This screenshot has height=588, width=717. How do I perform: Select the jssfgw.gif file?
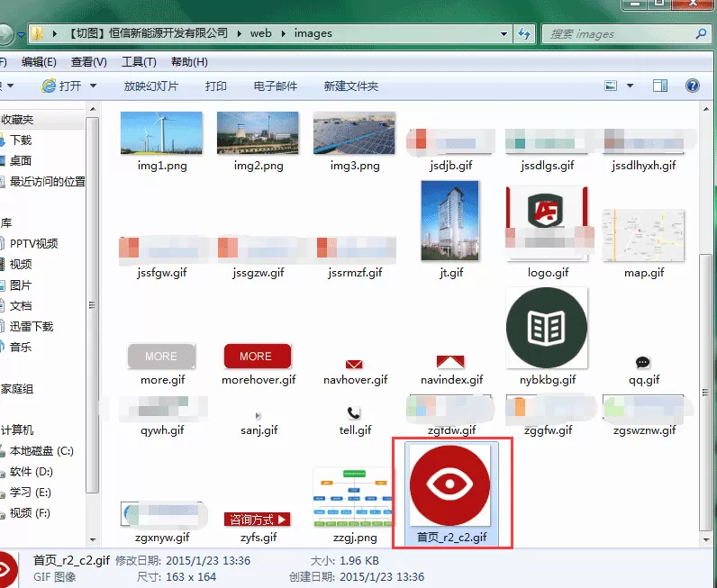(x=161, y=249)
